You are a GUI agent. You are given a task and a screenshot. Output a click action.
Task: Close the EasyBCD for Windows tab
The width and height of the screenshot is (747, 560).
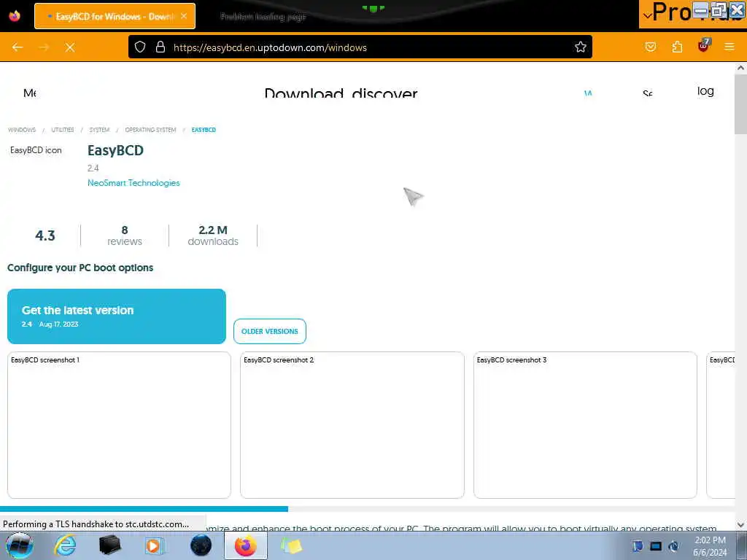(x=184, y=16)
